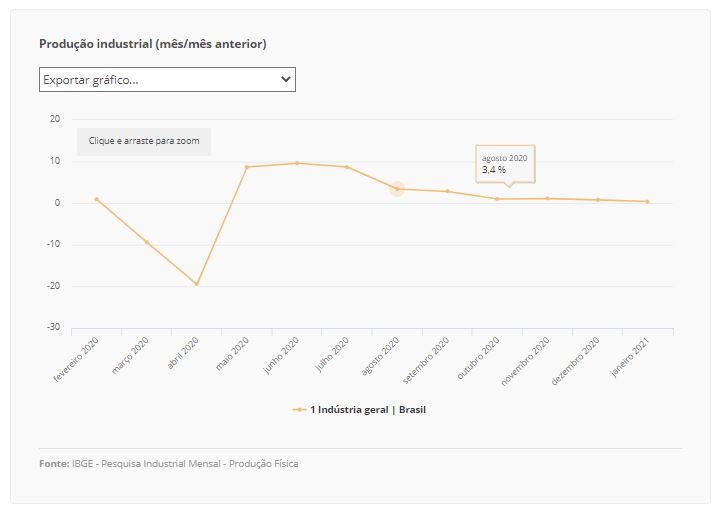The height and width of the screenshot is (509, 720).
Task: Open the Exportar gráfico dropdown
Action: pyautogui.click(x=167, y=79)
